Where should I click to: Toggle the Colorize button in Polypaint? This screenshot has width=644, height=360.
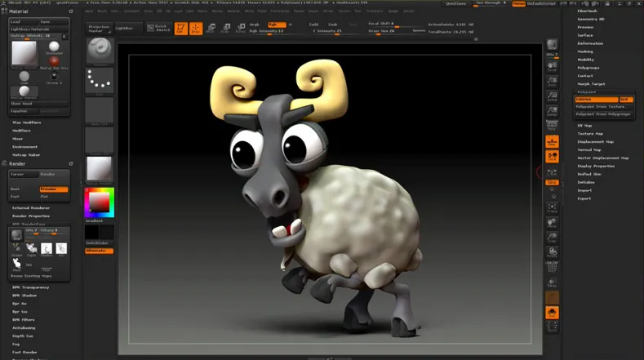pyautogui.click(x=594, y=99)
